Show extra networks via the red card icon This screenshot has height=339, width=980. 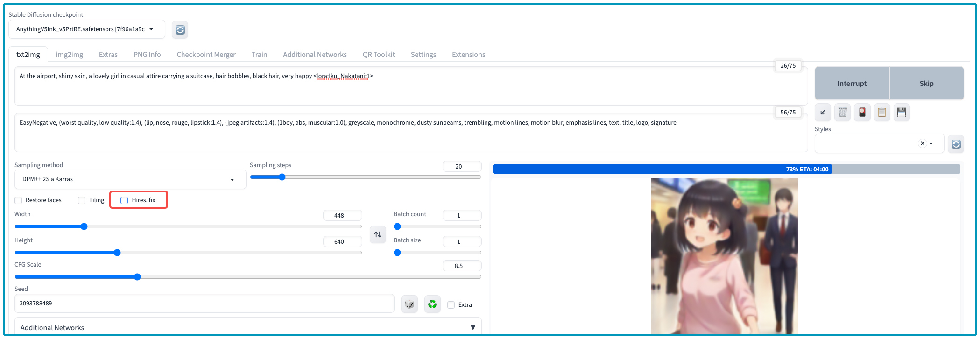(x=862, y=113)
